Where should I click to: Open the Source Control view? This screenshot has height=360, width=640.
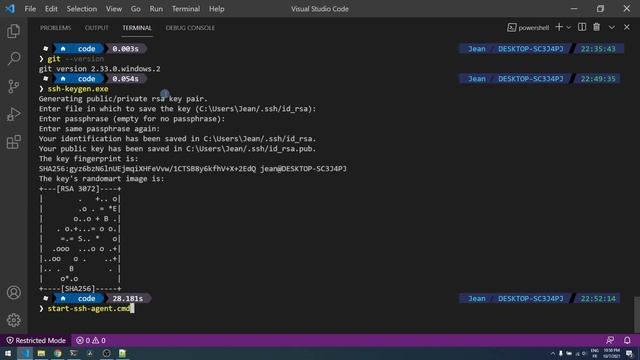[x=13, y=87]
